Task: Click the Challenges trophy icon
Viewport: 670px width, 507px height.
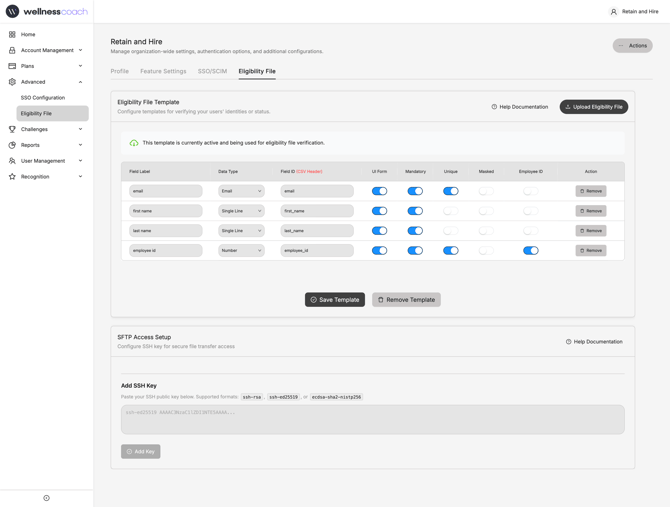Action: point(12,129)
